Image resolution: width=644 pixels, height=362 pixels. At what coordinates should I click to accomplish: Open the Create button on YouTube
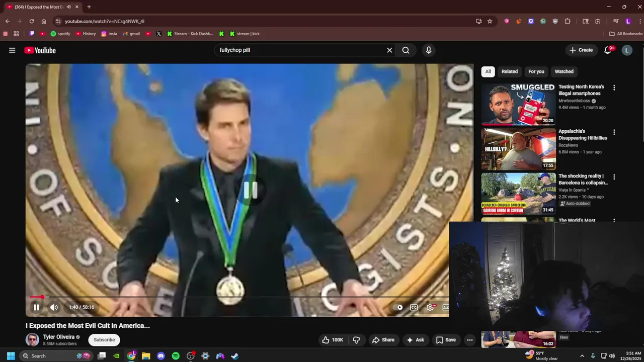click(x=581, y=50)
